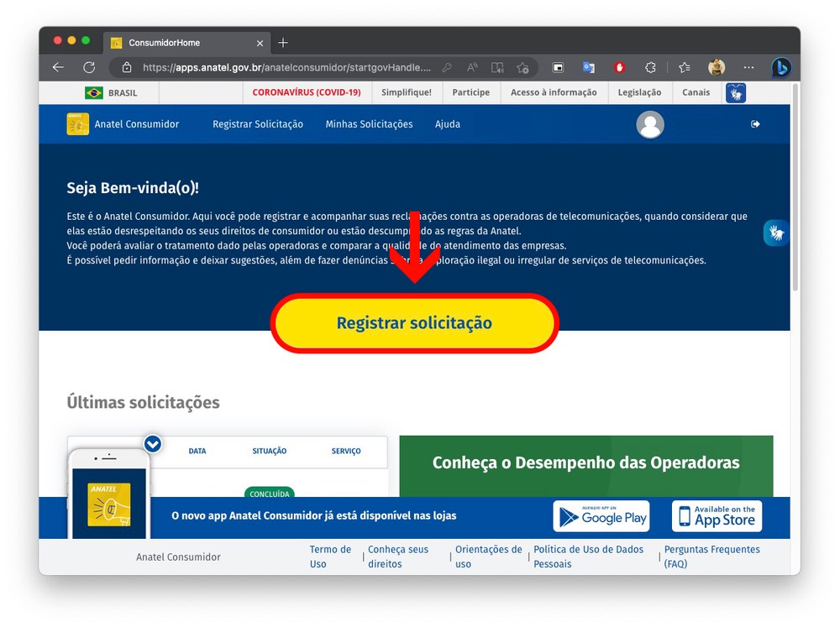Open the Bing chat sidebar icon
The image size is (840, 627).
(x=781, y=67)
